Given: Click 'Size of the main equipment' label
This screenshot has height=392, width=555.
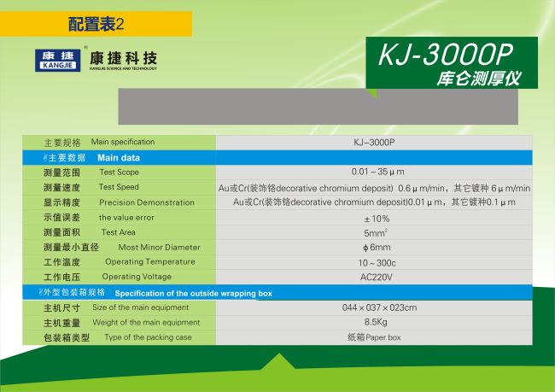Looking at the screenshot, I should (141, 307).
